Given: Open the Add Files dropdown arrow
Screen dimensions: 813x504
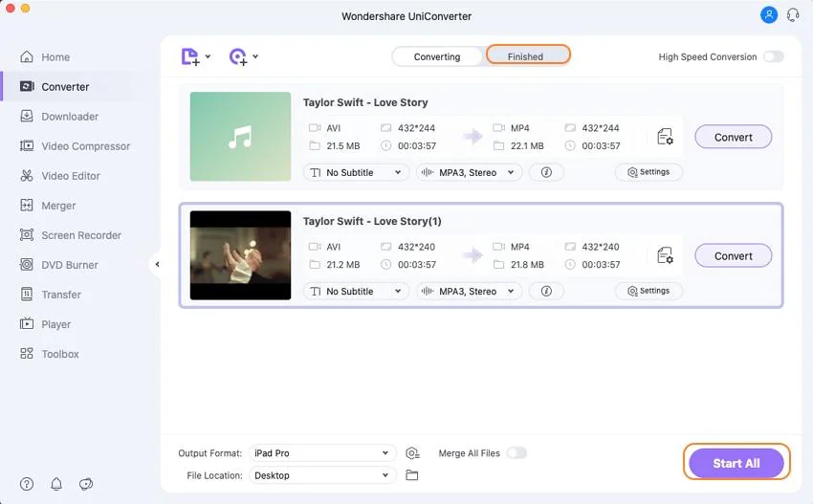Looking at the screenshot, I should [x=208, y=56].
